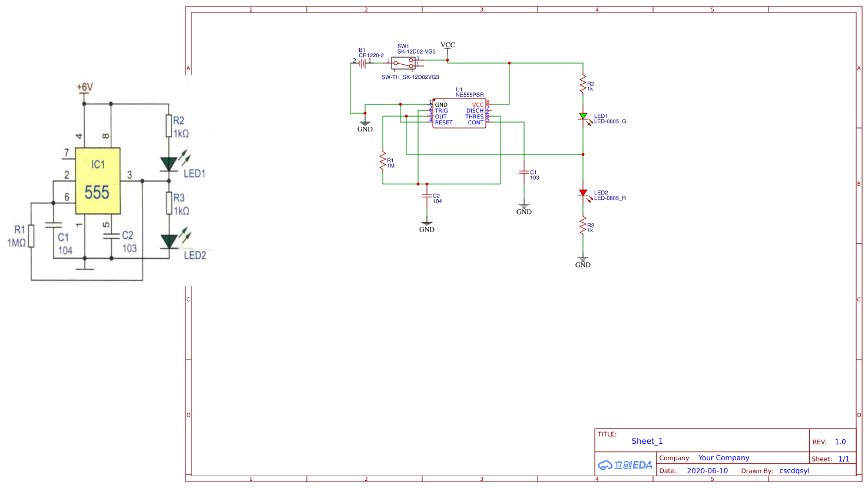Select the red LED2 diode symbol

[584, 194]
